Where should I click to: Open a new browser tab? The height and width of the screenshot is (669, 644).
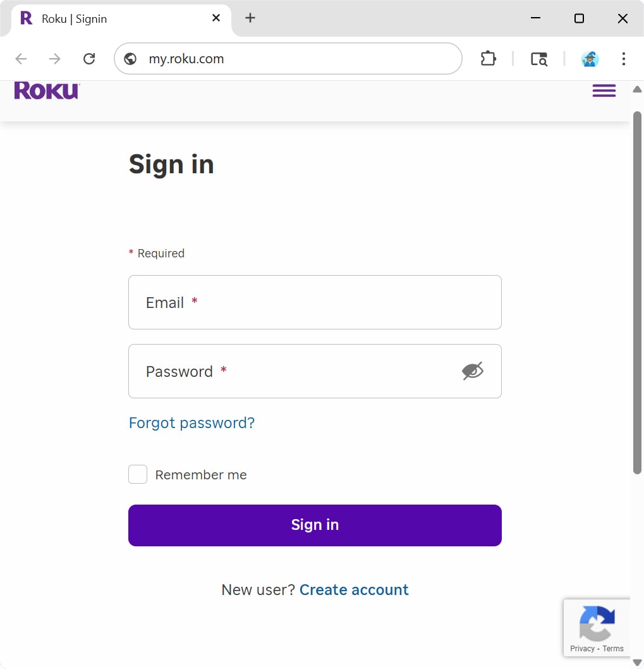click(250, 18)
